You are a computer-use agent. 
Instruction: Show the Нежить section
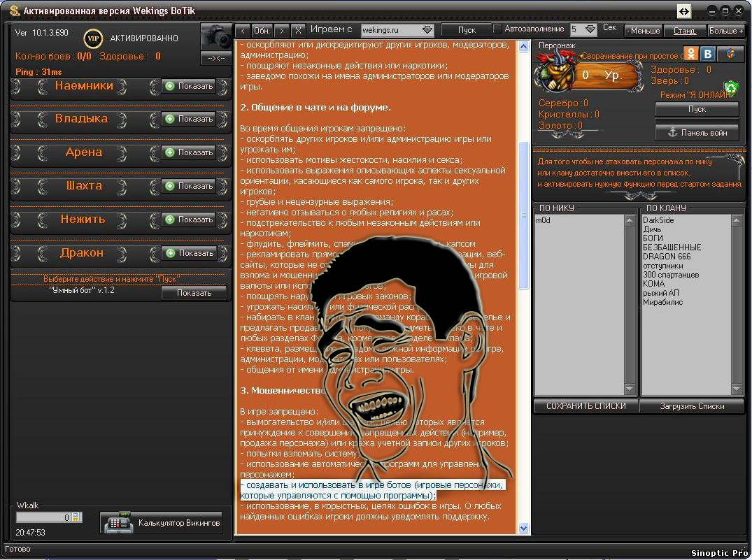[x=190, y=220]
